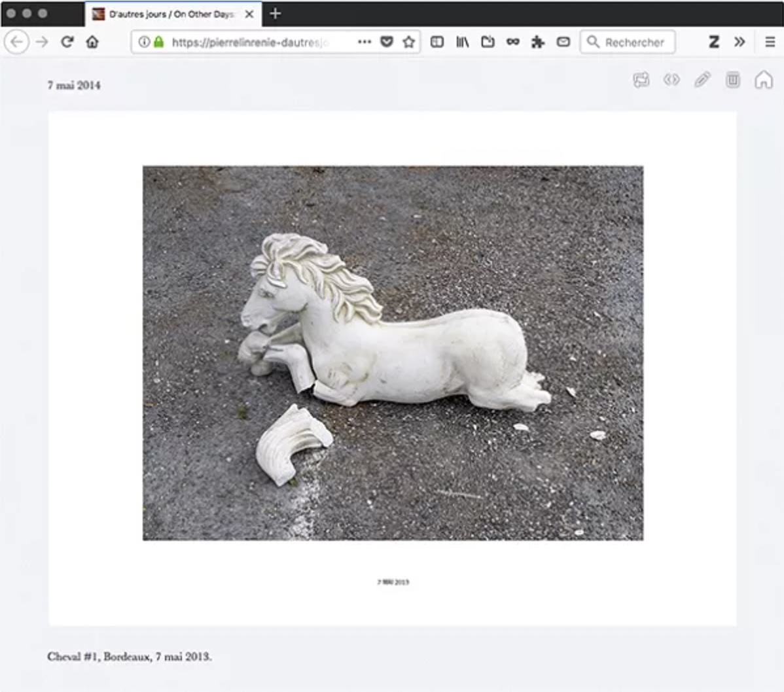Open a new tab

click(x=276, y=14)
